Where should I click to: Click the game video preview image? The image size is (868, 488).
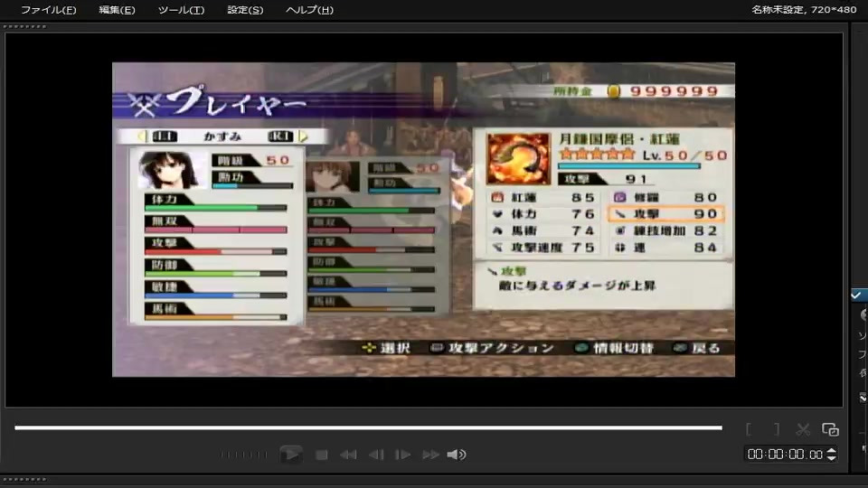pos(423,220)
